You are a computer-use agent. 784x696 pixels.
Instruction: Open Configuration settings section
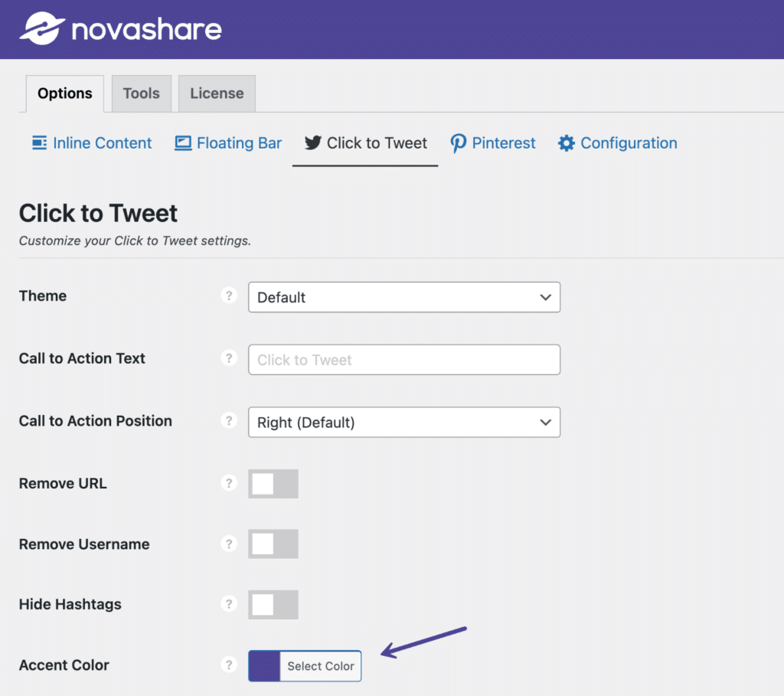(x=618, y=143)
